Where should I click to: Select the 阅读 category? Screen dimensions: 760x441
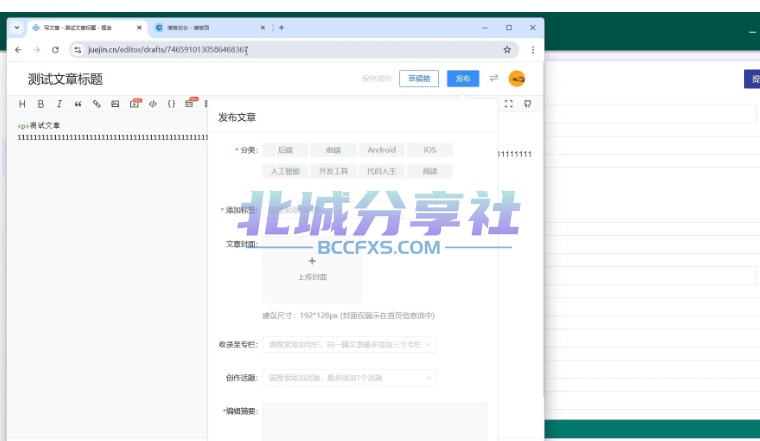pos(430,171)
